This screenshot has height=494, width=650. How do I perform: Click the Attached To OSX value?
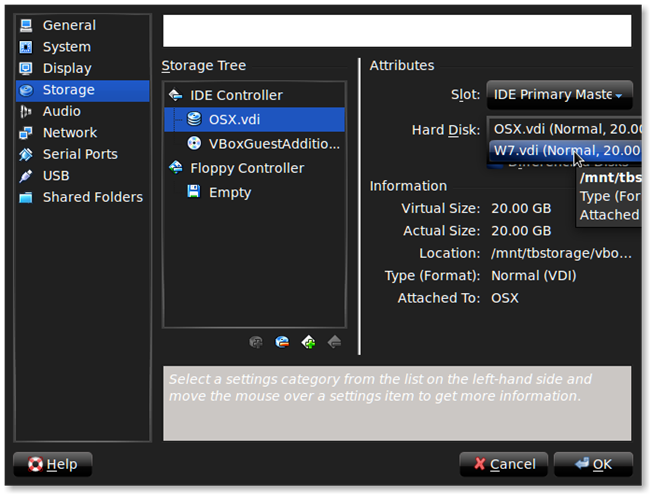click(504, 298)
